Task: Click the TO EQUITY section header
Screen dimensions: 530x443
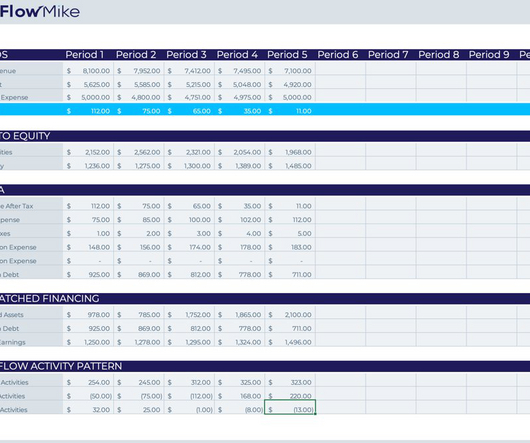Action: tap(25, 136)
